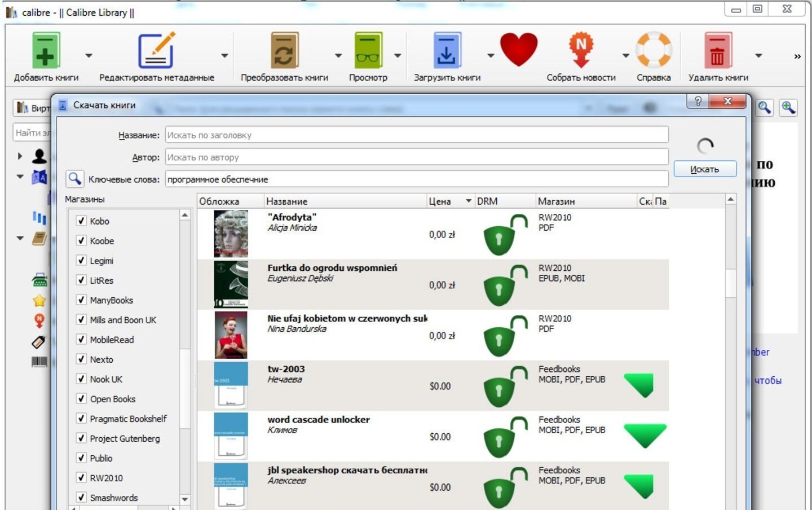Click the Convert books icon
This screenshot has height=510, width=812.
(x=284, y=51)
